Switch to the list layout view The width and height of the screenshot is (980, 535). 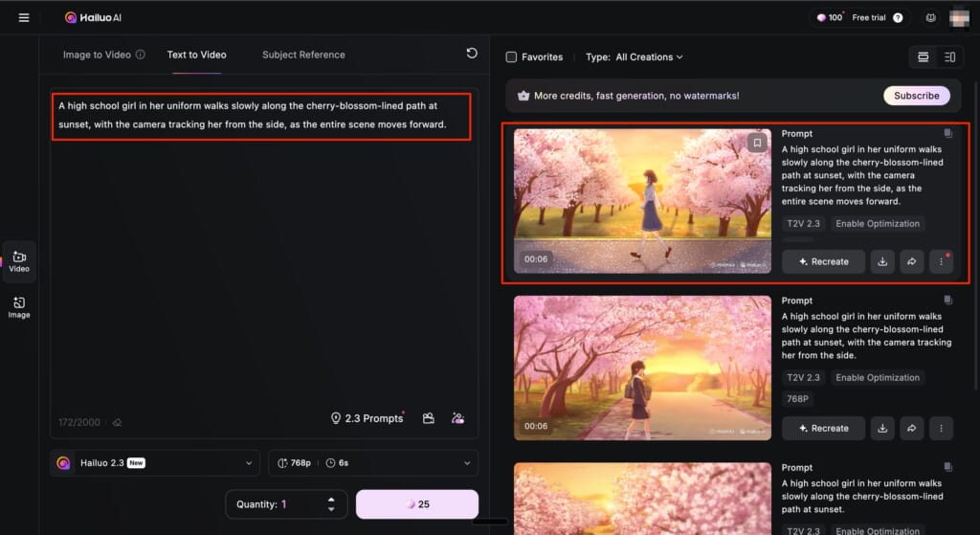click(924, 57)
